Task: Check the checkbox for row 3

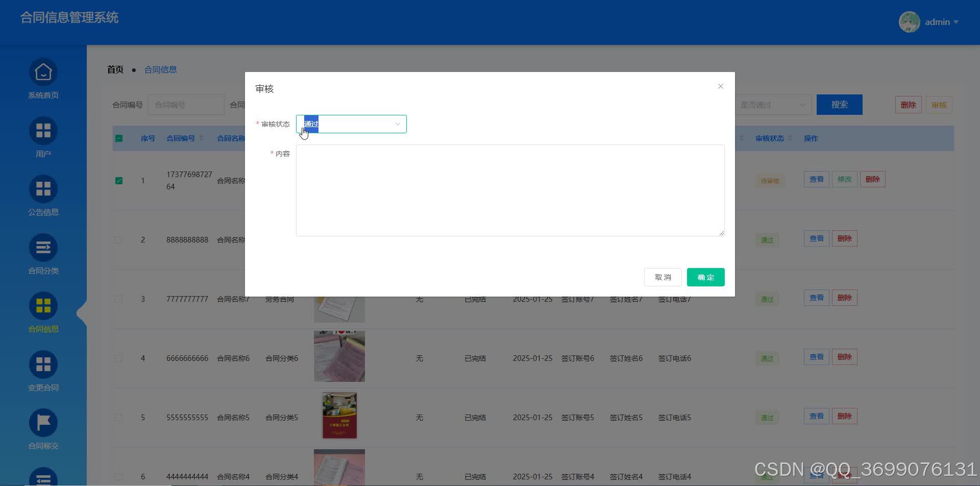Action: click(119, 299)
